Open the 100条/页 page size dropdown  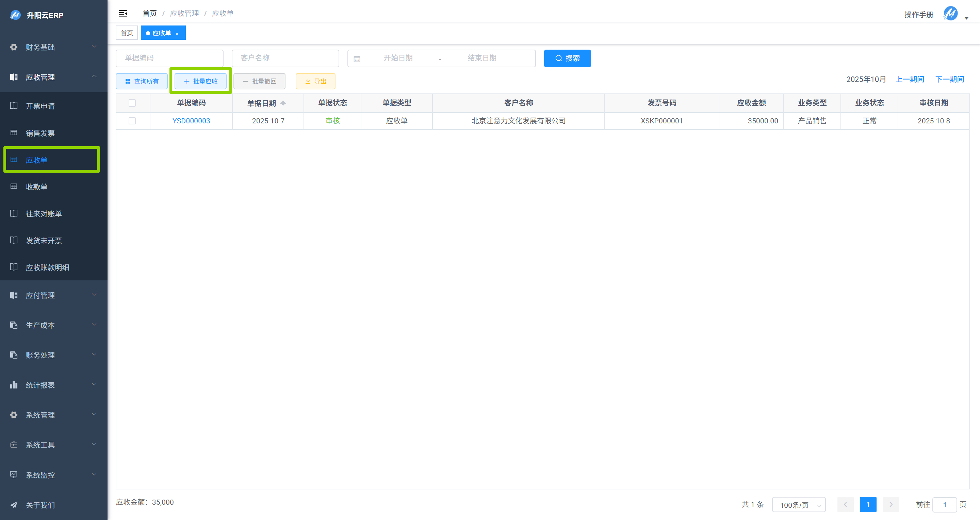799,504
